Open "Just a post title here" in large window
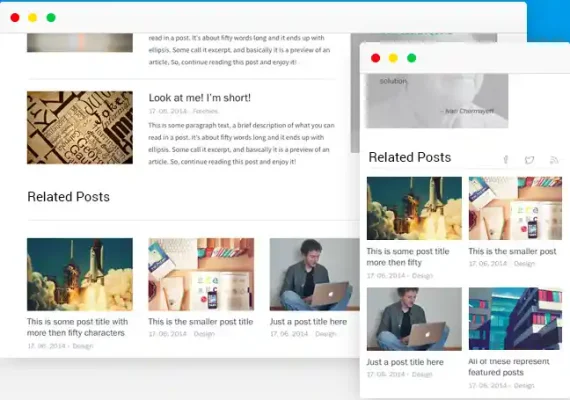This screenshot has height=400, width=570. (308, 321)
